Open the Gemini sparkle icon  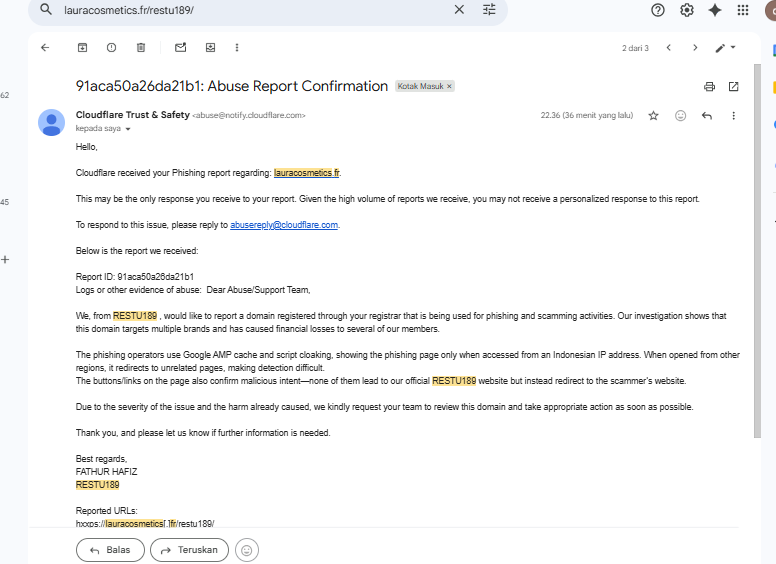click(x=715, y=10)
